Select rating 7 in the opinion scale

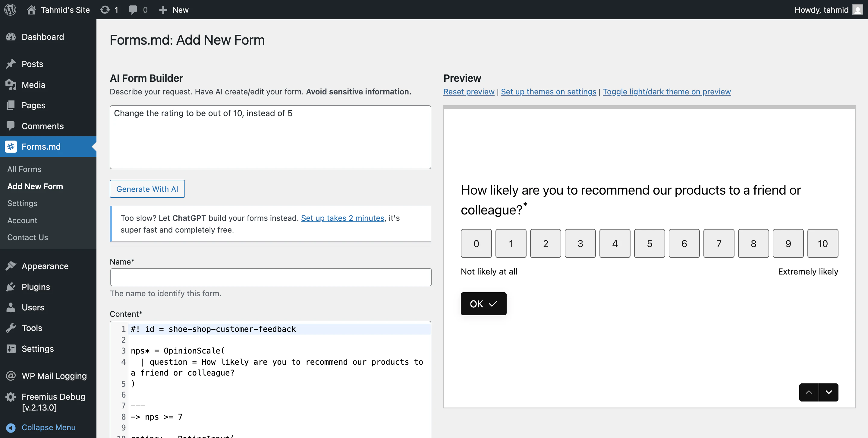719,243
